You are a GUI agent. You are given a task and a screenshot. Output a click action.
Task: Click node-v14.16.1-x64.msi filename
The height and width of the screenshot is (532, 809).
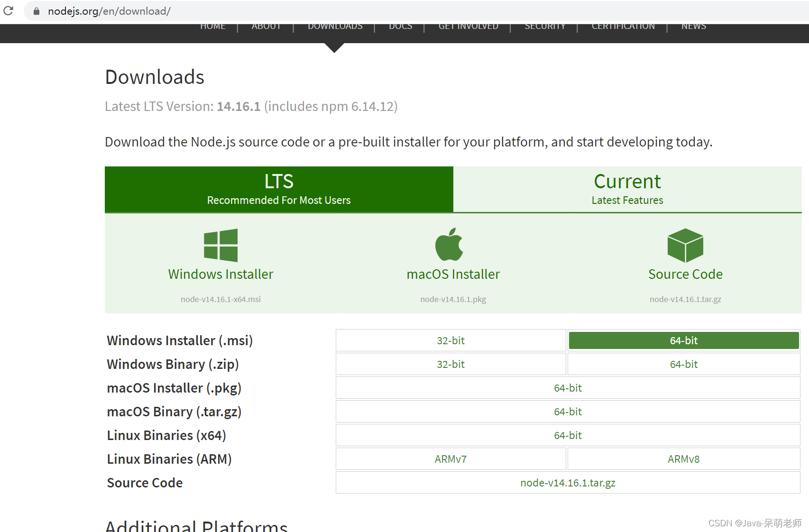point(221,299)
